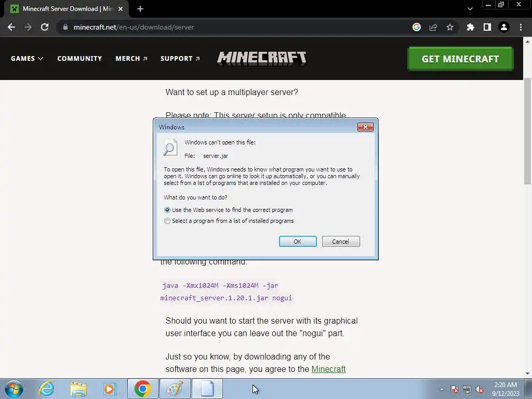Screen dimensions: 532x399
Task: Open the taskbar clock showing 2:20 AM
Action: pos(506,389)
